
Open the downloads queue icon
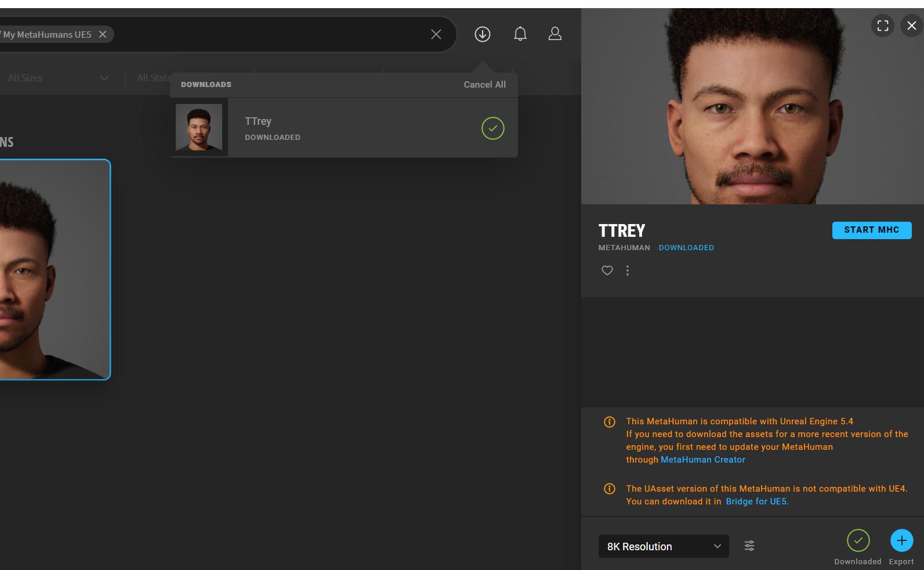click(482, 34)
